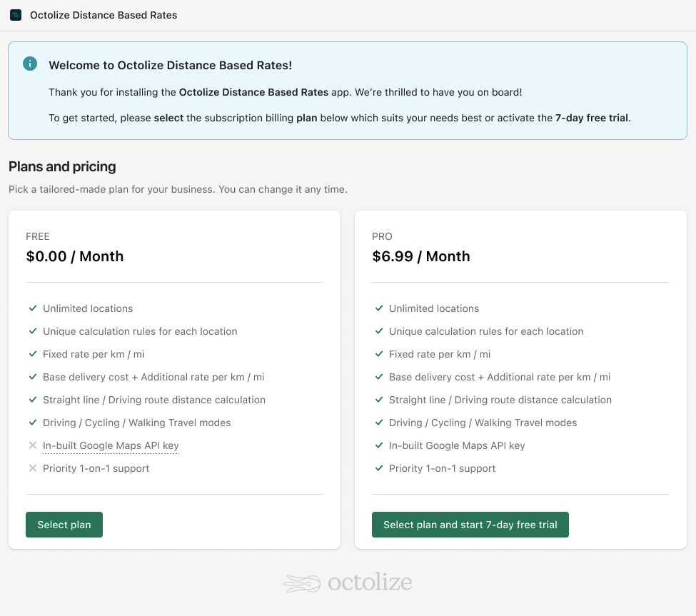This screenshot has height=616, width=696.
Task: Click the $6.99 / Month price text
Action: pyautogui.click(x=420, y=256)
